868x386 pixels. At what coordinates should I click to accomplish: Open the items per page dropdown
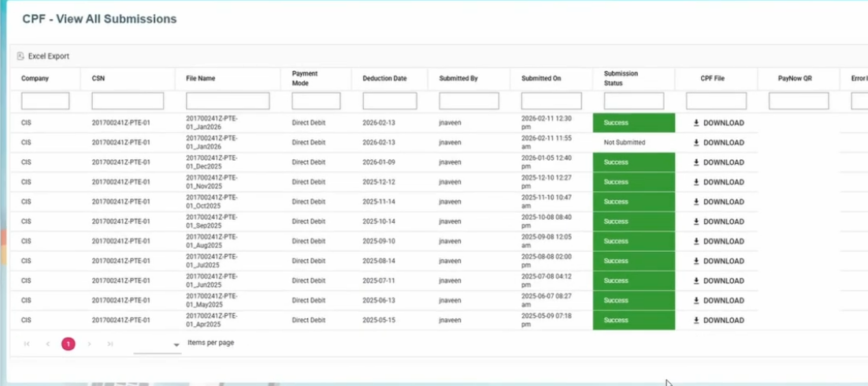[158, 345]
